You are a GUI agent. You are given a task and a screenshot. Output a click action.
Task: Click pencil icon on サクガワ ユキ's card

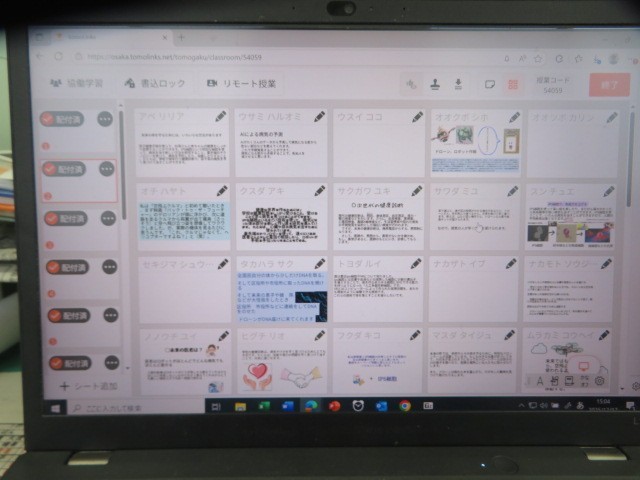(x=416, y=190)
